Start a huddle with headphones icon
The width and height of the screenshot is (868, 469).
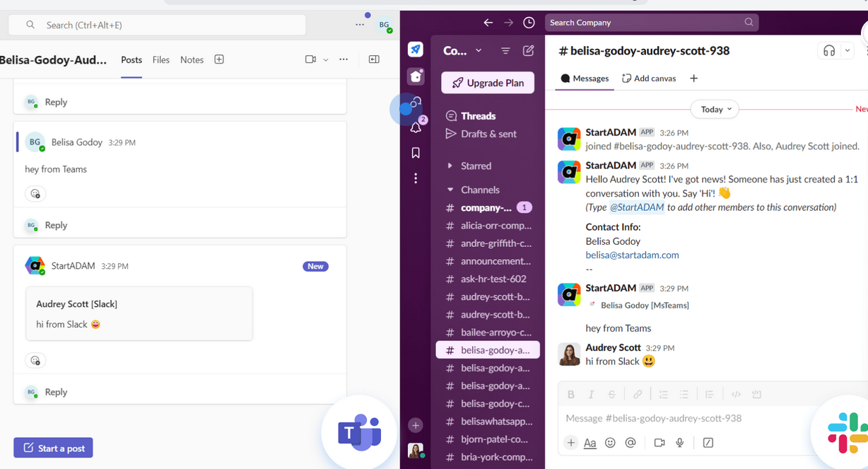[828, 51]
